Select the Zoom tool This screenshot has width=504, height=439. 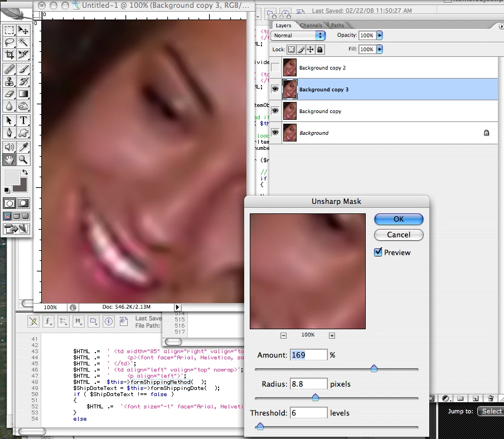[x=23, y=159]
